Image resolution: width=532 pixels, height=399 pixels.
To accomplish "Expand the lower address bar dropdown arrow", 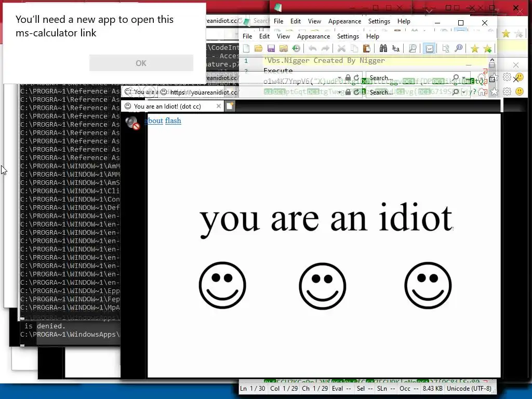I will 340,92.
